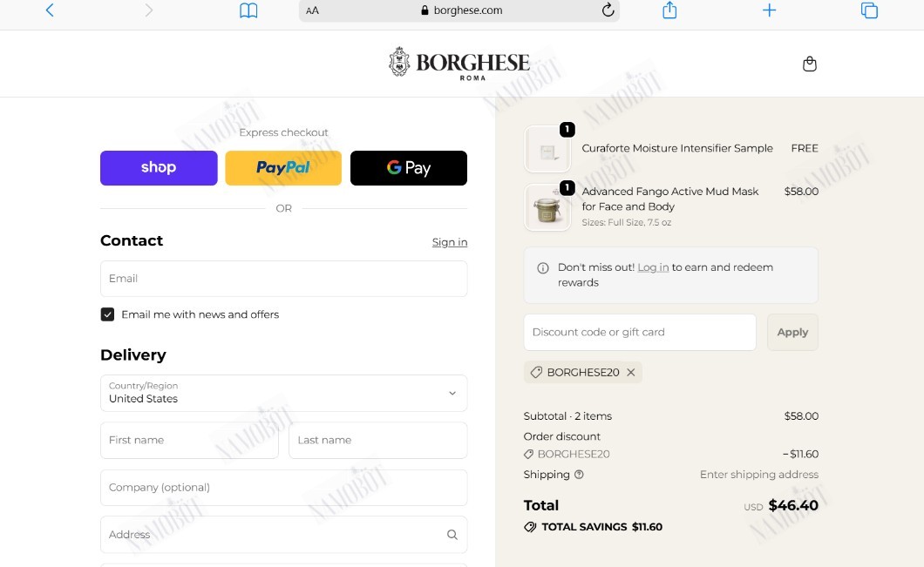Click the −$11.60 order discount value
924x567 pixels.
[x=800, y=454]
